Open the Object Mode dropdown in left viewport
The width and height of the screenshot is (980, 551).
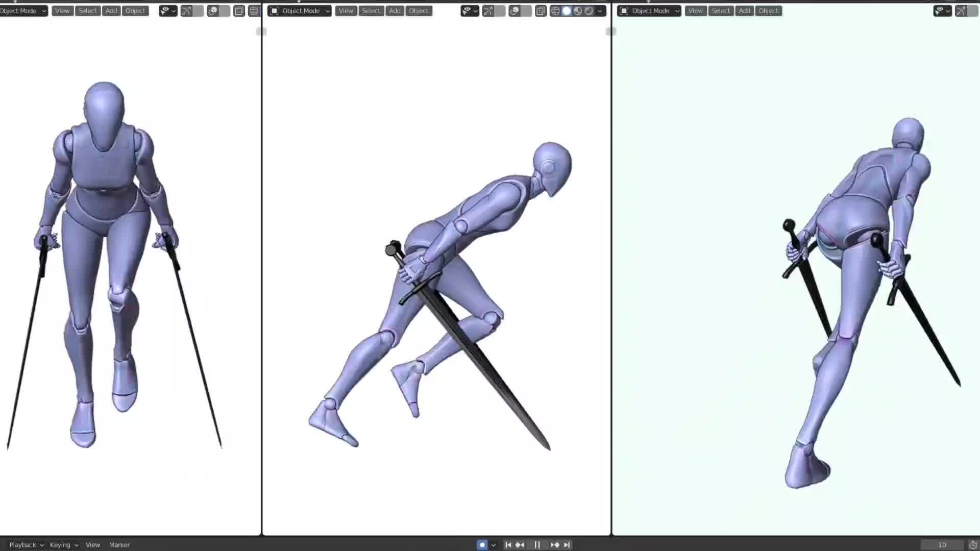[23, 11]
